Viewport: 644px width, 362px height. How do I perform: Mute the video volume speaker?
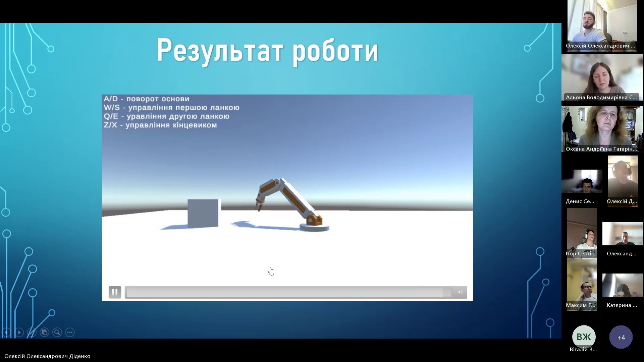(460, 292)
